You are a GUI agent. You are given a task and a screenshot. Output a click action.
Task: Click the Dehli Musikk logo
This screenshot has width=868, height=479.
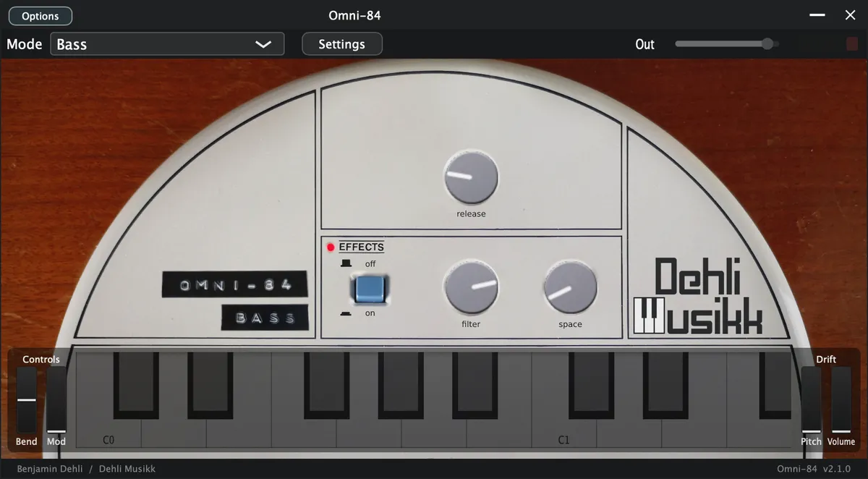coord(698,296)
